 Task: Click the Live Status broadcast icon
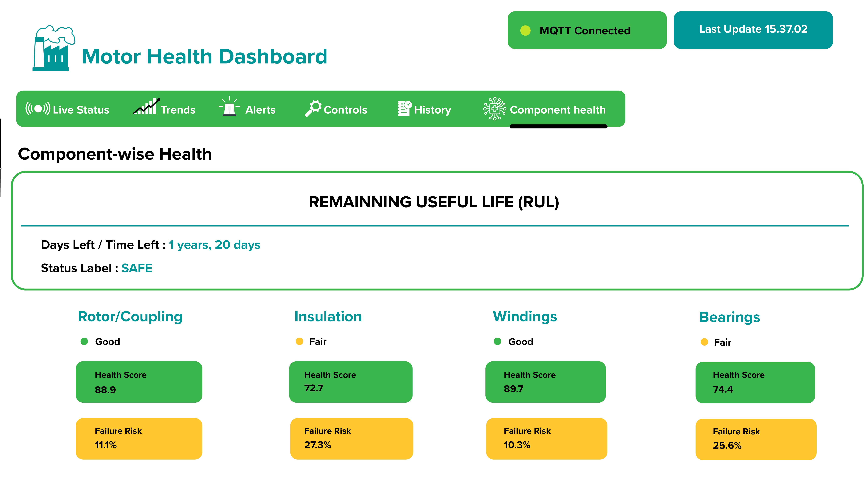(38, 109)
